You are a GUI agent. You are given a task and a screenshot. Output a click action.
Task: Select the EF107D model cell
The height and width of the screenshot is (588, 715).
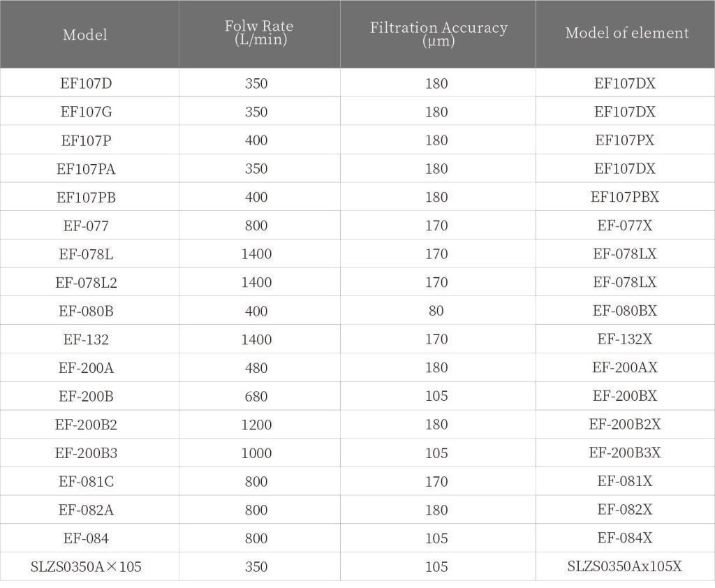pos(86,84)
